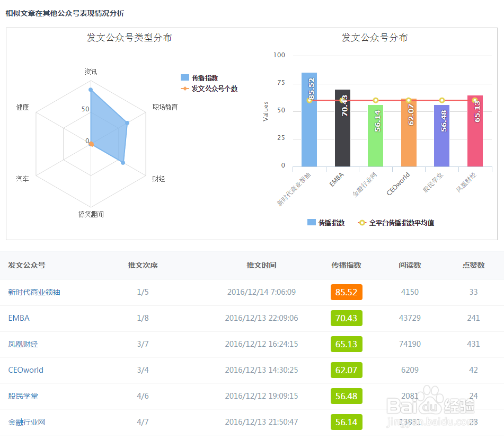
Task: Click the blue 传播指数 legend square
Action: 310,222
